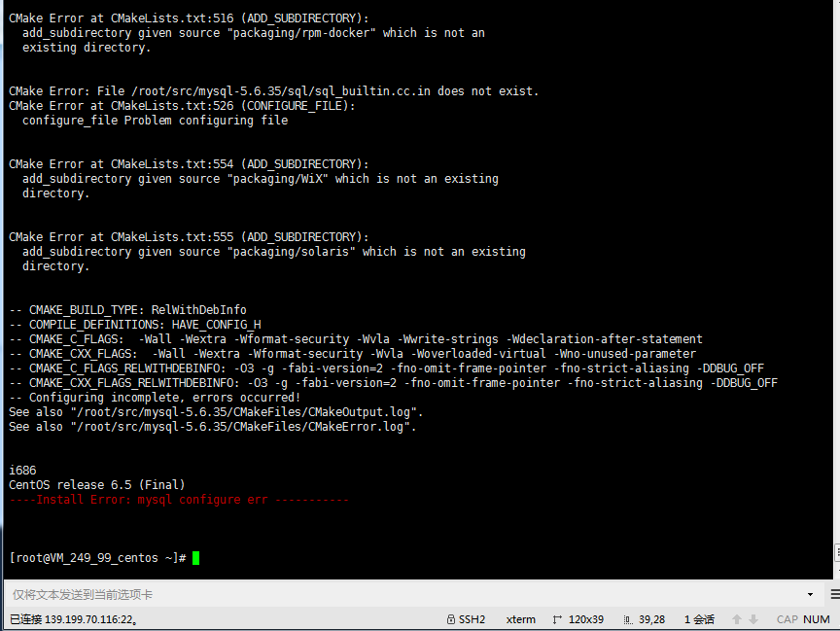Click the 120x39 terminal size value

(x=586, y=619)
